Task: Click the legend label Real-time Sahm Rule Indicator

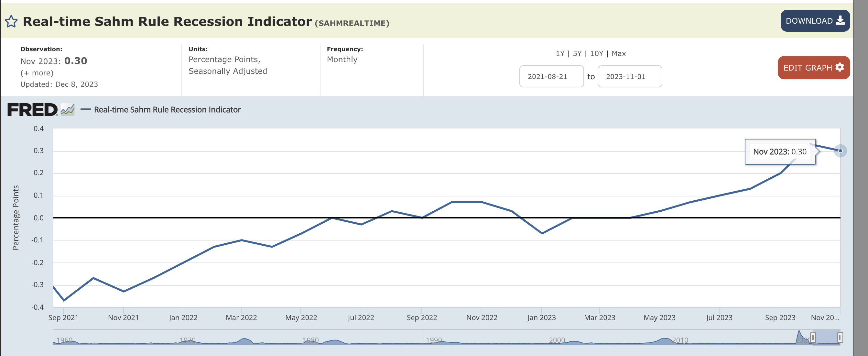Action: 167,110
